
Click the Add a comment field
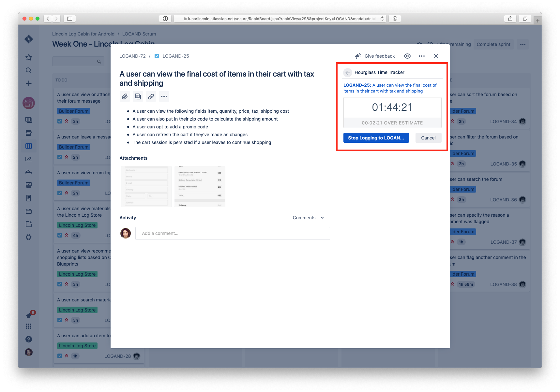point(233,233)
